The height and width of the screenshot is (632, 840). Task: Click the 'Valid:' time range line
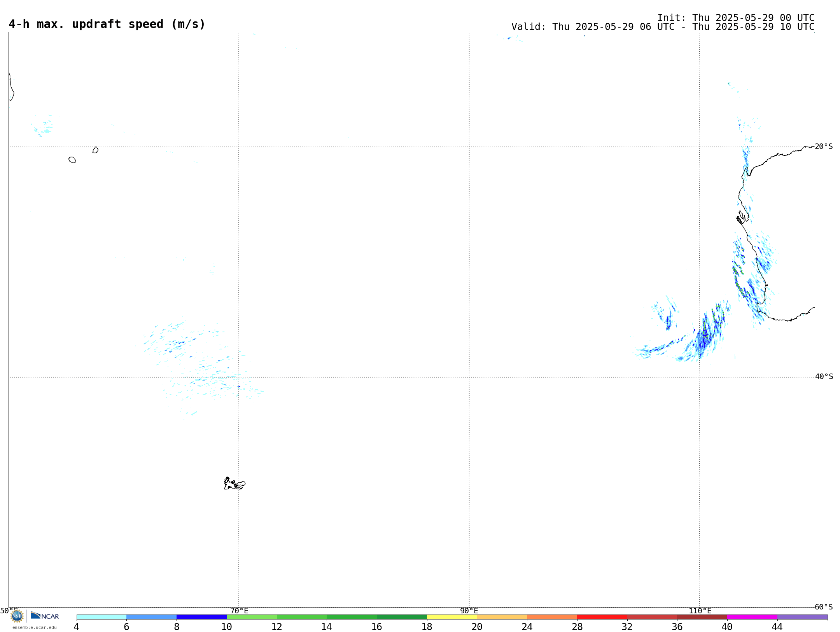[x=663, y=27]
